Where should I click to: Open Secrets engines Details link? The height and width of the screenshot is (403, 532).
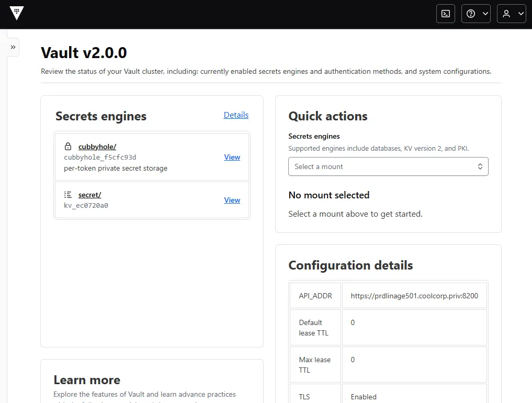click(x=236, y=115)
